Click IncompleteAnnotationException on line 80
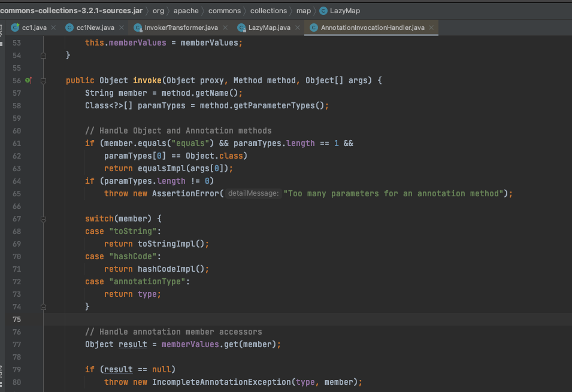 coord(222,382)
